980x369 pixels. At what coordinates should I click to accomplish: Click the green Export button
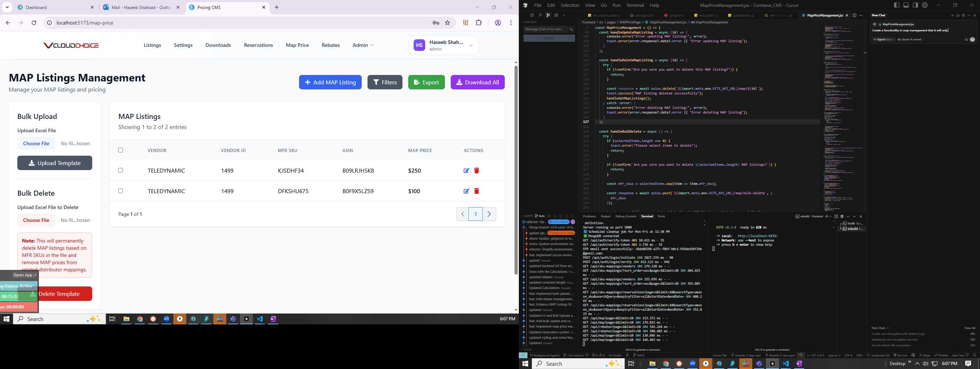click(x=426, y=82)
